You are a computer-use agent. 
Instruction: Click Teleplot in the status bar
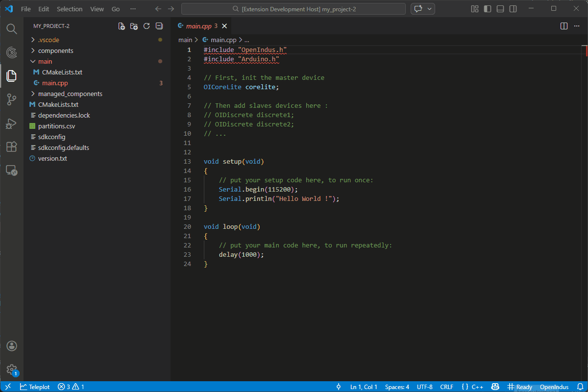pyautogui.click(x=35, y=387)
